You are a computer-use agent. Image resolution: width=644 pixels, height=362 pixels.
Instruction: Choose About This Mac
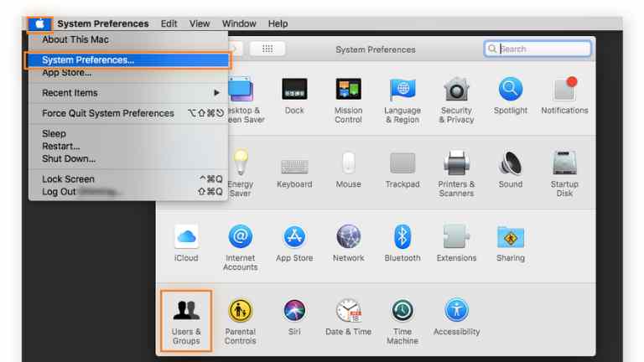click(128, 39)
